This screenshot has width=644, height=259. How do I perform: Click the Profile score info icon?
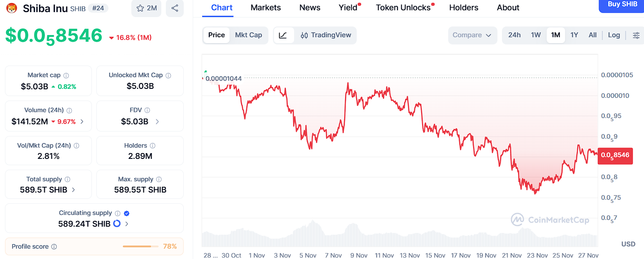pos(54,247)
